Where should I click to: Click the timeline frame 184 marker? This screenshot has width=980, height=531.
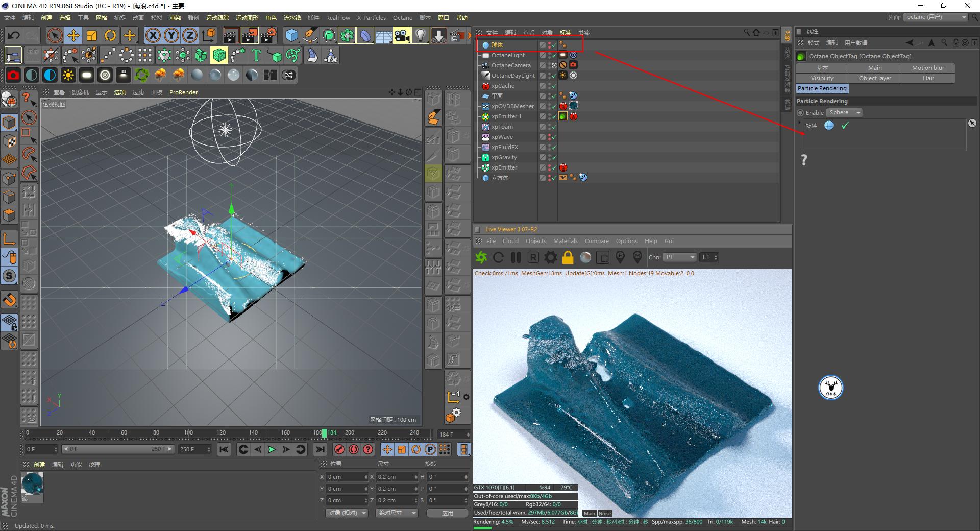[x=324, y=433]
